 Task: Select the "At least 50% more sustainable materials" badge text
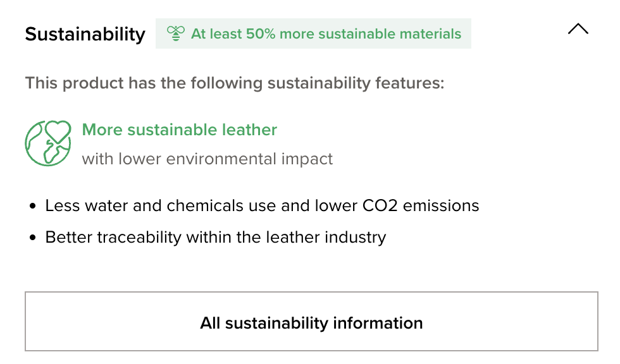(x=326, y=33)
